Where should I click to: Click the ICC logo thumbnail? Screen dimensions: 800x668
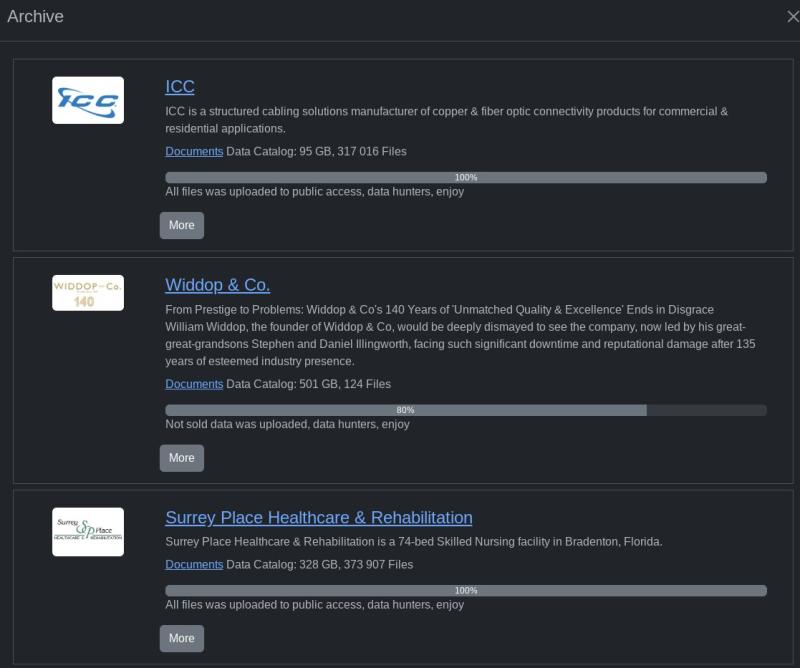click(x=88, y=100)
